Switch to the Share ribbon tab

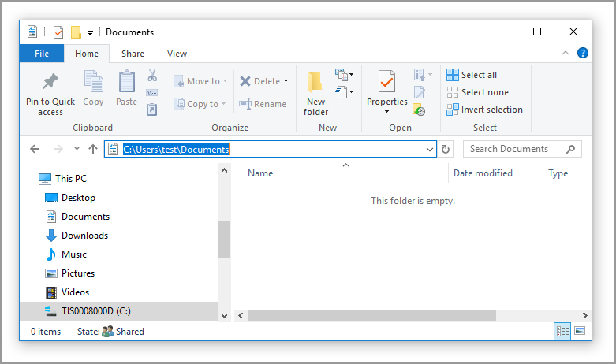pyautogui.click(x=133, y=54)
